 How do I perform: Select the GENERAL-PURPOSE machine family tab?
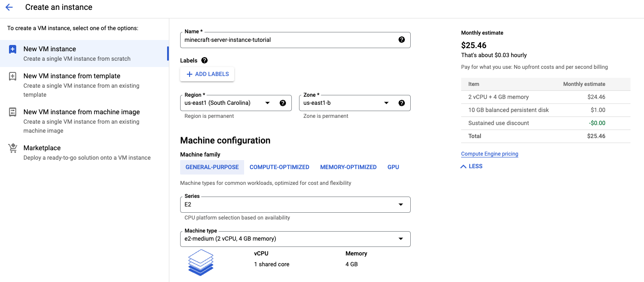click(212, 167)
